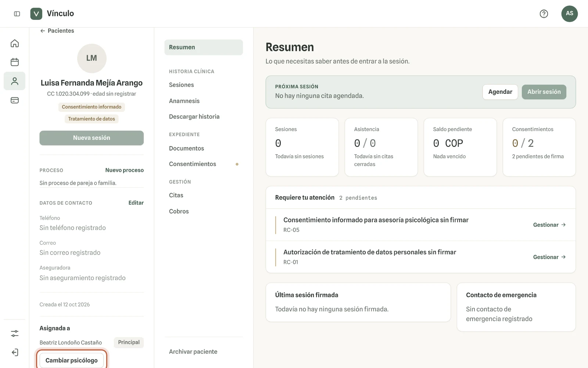Click Editar for datos de contacto
Viewport: 588px width, 368px height.
click(x=136, y=203)
